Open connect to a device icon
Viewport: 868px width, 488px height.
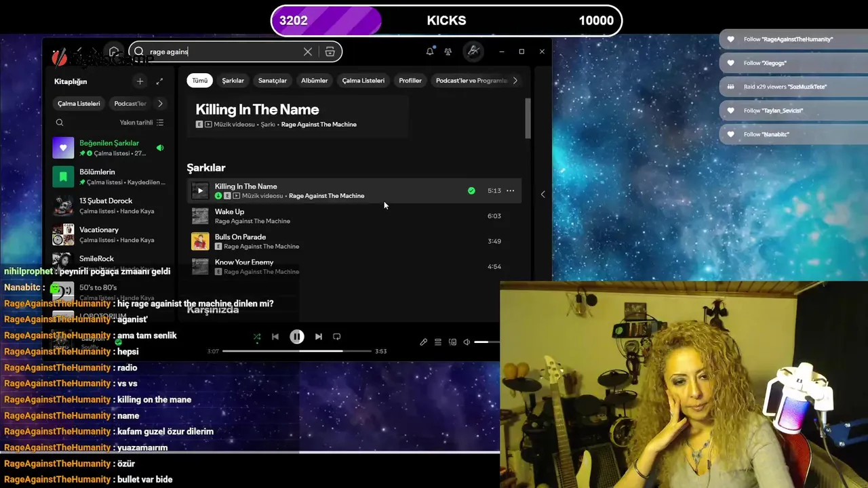click(452, 342)
